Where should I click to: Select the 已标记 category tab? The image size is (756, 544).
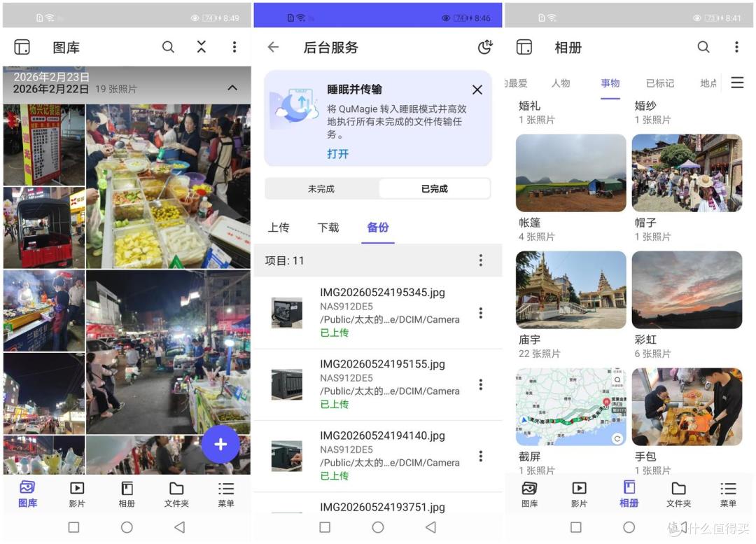[660, 83]
